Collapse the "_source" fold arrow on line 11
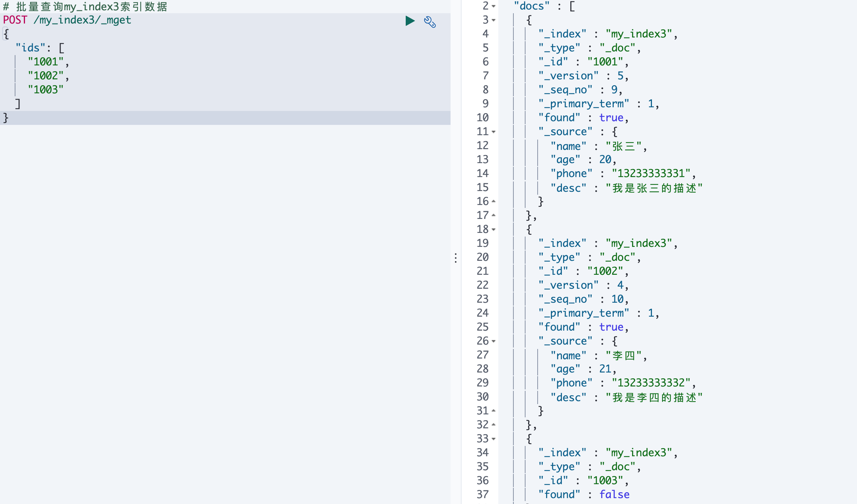The height and width of the screenshot is (504, 857). point(494,132)
